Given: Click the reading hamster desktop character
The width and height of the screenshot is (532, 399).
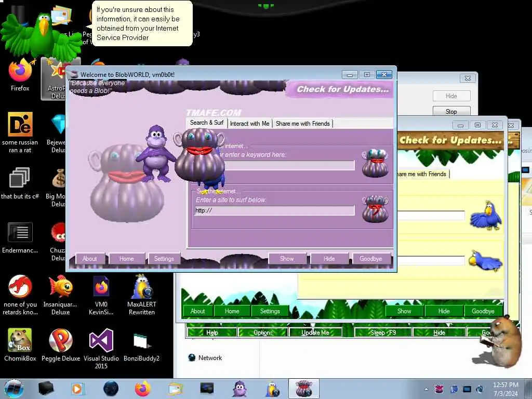Looking at the screenshot, I should click(501, 342).
